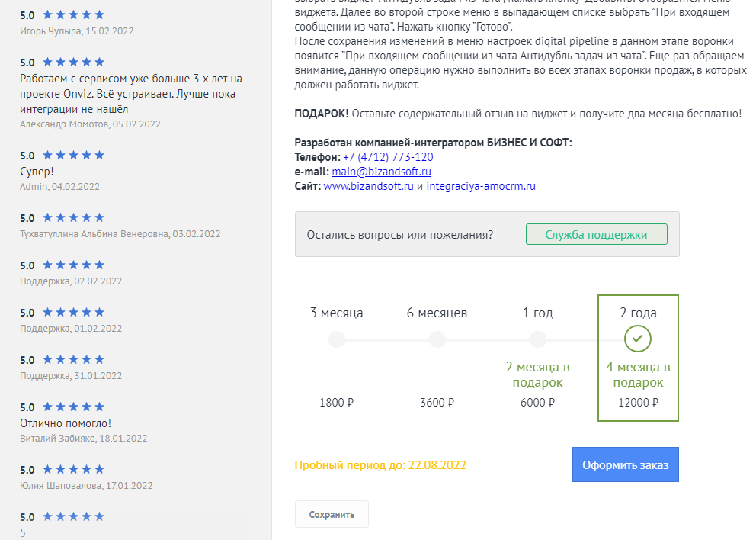Image resolution: width=756 pixels, height=540 pixels.
Task: Click star rating above the Onviz review
Action: point(73,62)
